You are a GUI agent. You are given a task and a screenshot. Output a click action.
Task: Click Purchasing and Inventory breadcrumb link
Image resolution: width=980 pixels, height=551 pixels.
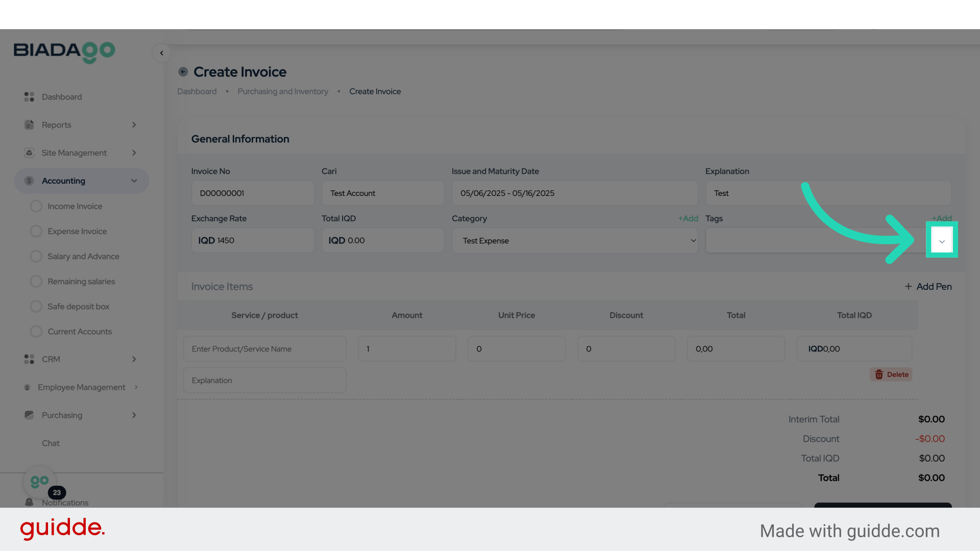tap(283, 91)
